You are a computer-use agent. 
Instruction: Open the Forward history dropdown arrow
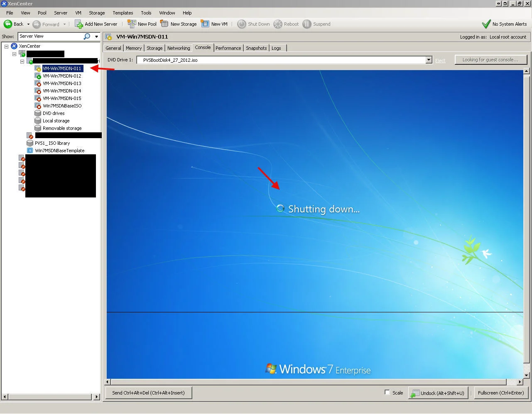[64, 24]
